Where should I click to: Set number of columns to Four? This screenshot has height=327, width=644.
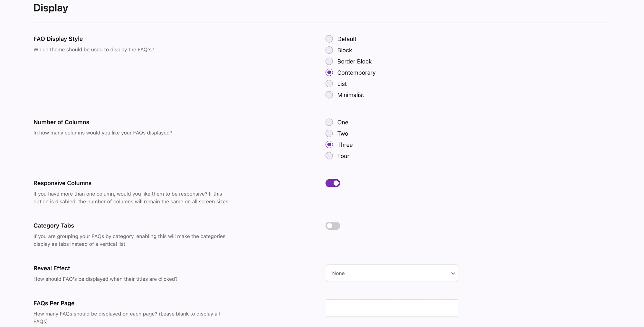(x=329, y=156)
